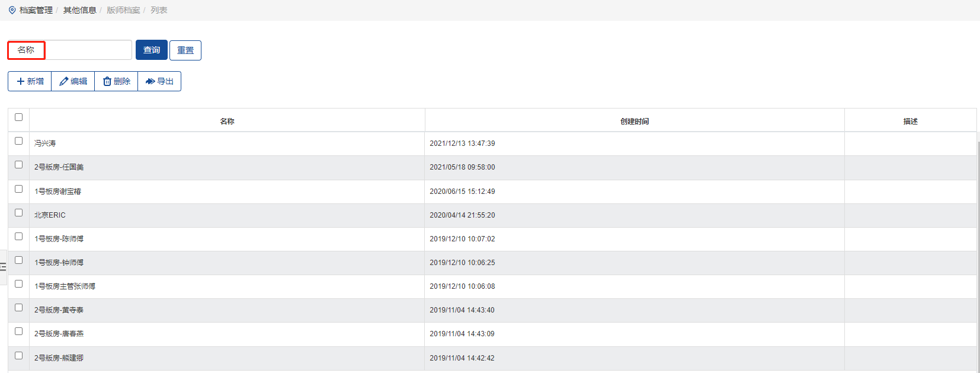Screen dimensions: 980x373
Task: Click the 重置 reset button
Action: (x=185, y=50)
